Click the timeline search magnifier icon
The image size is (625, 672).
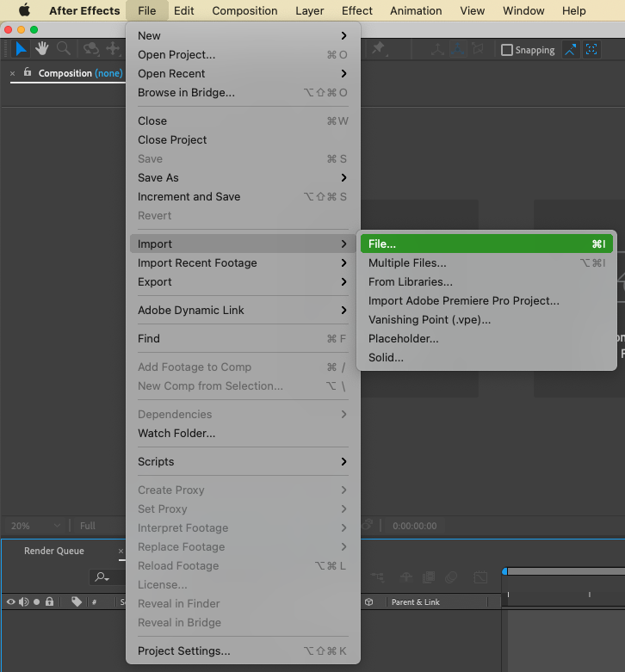pyautogui.click(x=102, y=576)
